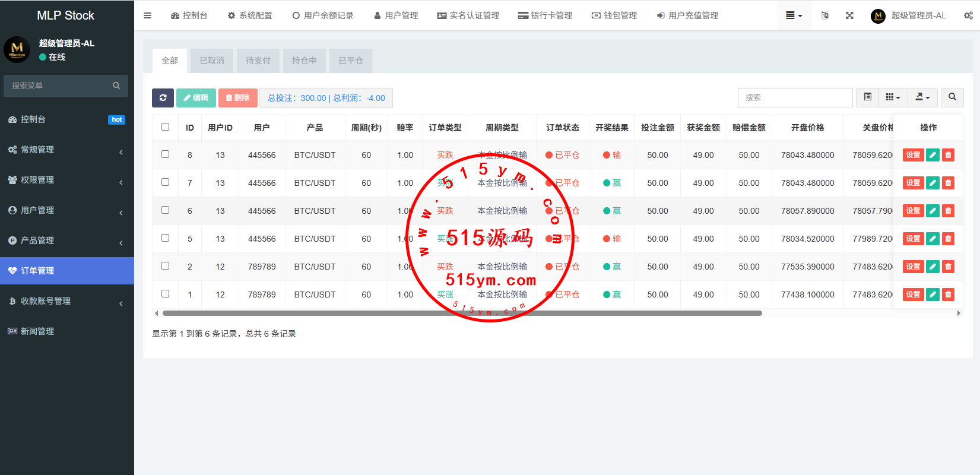Click the search magnifier button beside the export control
The width and height of the screenshot is (980, 475).
[952, 97]
